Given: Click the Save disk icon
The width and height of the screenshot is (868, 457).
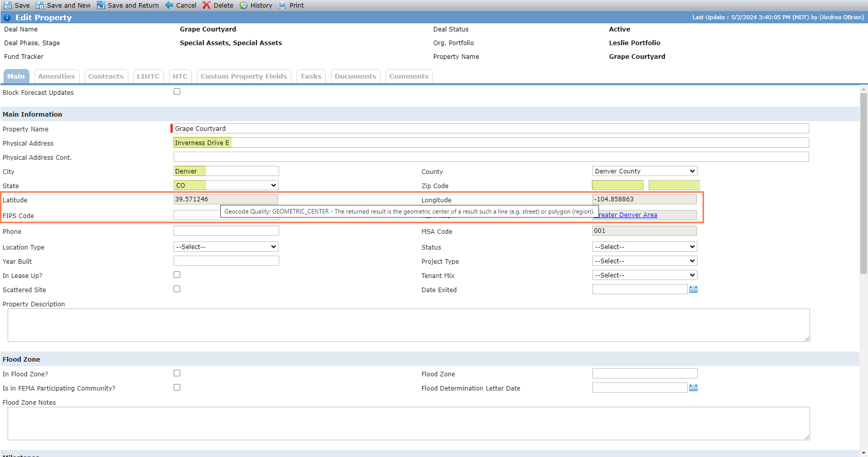Looking at the screenshot, I should click(8, 5).
